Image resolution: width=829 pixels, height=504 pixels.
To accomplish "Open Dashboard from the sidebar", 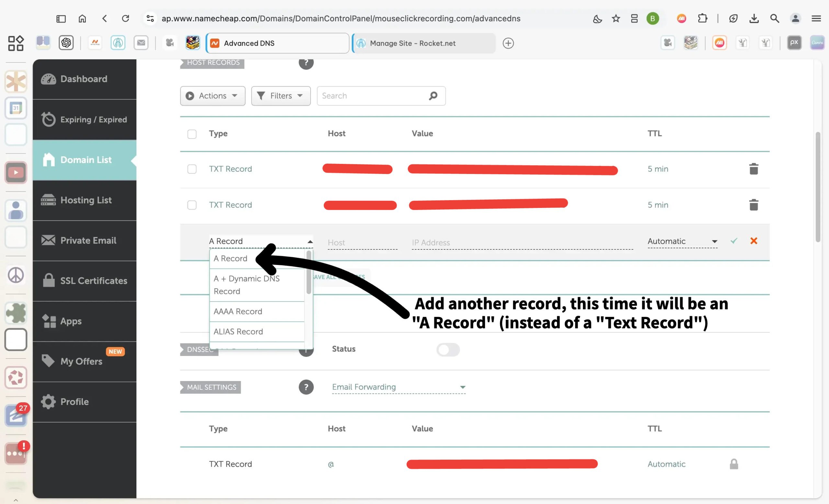I will tap(84, 79).
